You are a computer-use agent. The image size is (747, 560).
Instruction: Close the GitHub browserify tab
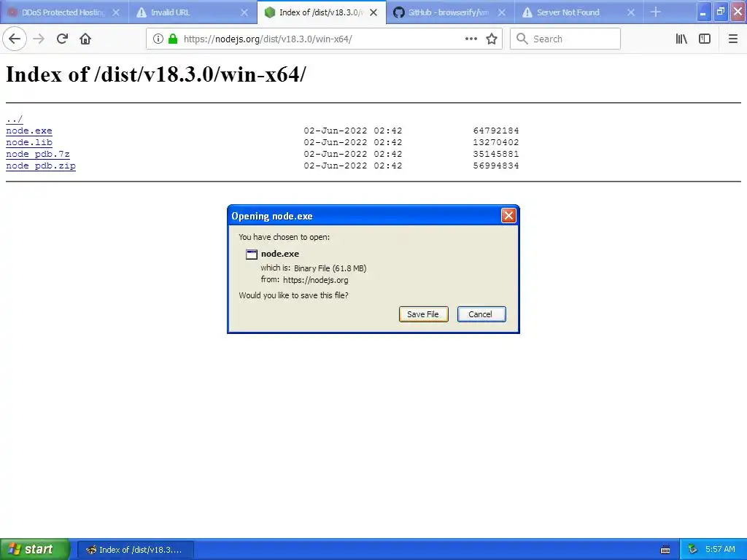502,12
